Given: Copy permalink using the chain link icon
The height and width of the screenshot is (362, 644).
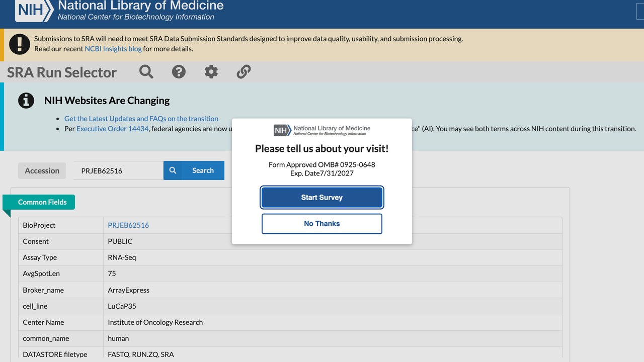Looking at the screenshot, I should [244, 72].
